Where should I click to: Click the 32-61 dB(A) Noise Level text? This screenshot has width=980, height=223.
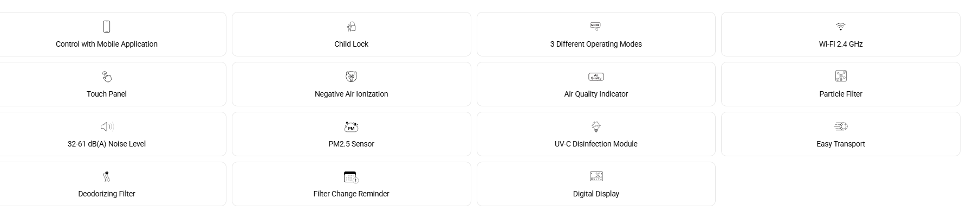pos(107,144)
